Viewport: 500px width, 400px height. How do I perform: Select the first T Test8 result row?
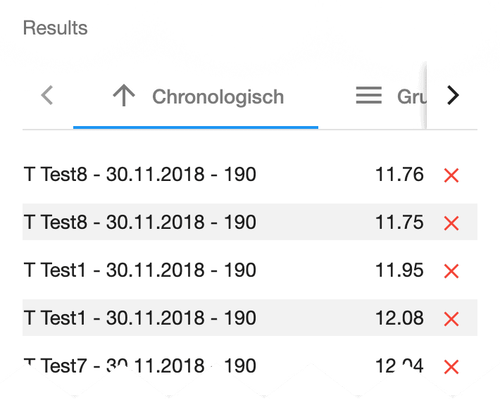coord(250,174)
